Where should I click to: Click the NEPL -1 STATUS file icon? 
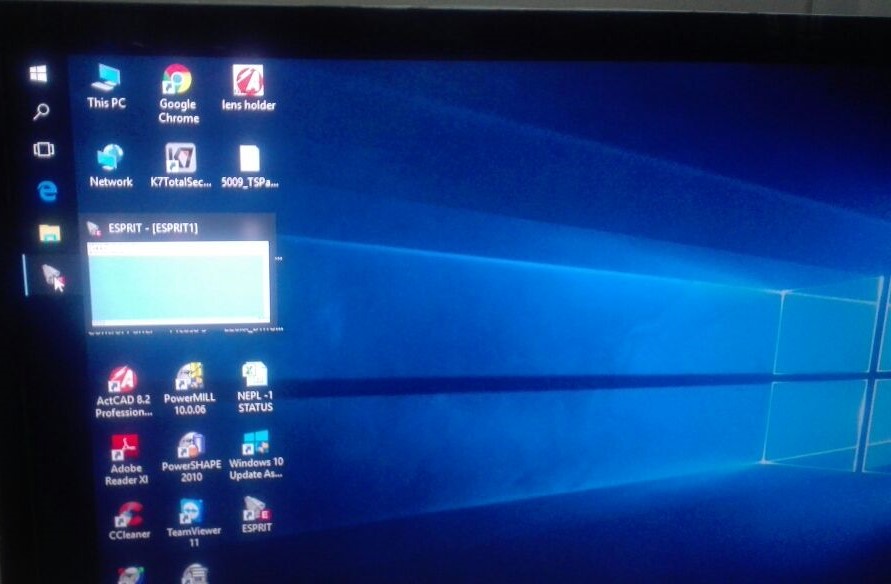click(255, 376)
